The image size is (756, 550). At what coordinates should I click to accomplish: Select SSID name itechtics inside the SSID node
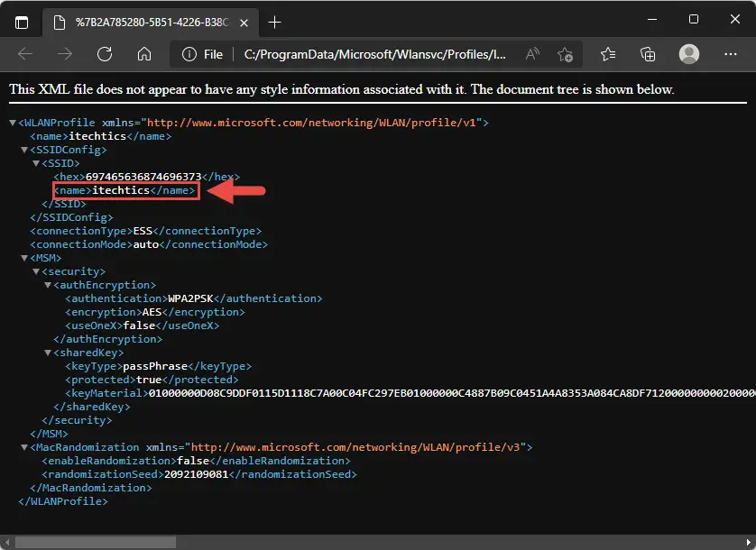[121, 190]
